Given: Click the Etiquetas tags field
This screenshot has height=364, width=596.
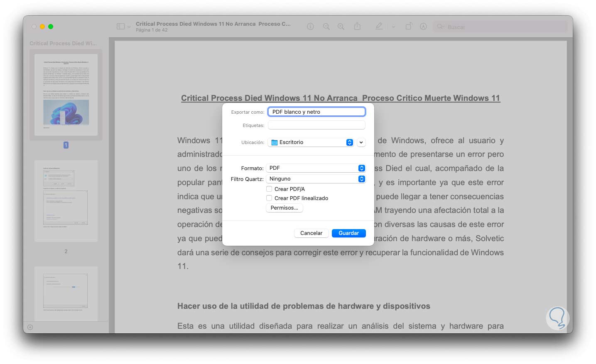Looking at the screenshot, I should pyautogui.click(x=316, y=125).
